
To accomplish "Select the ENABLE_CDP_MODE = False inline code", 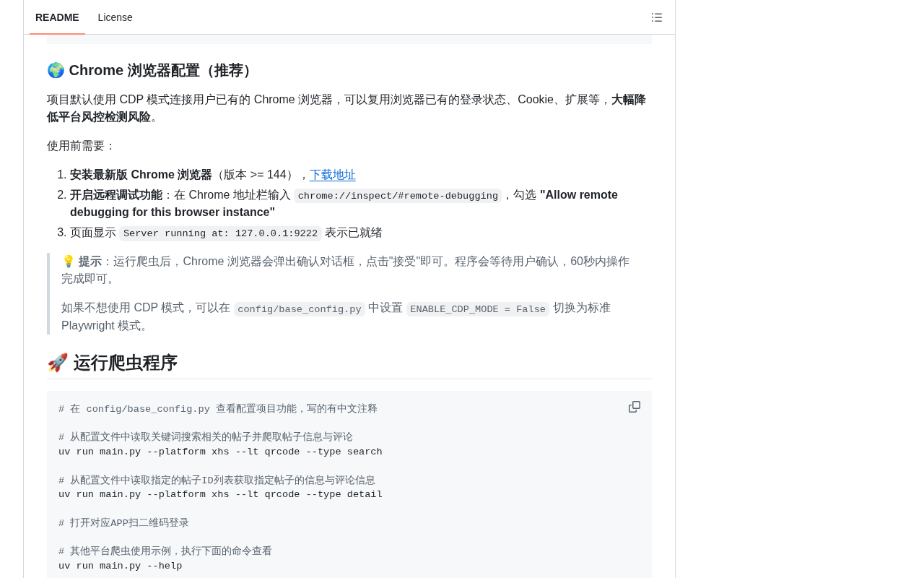I will [478, 309].
